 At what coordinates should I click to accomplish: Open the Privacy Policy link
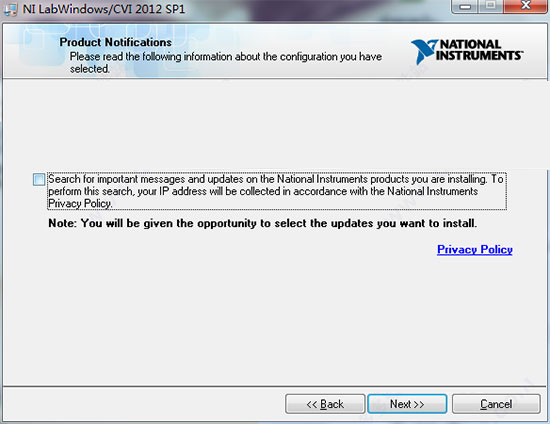(475, 249)
